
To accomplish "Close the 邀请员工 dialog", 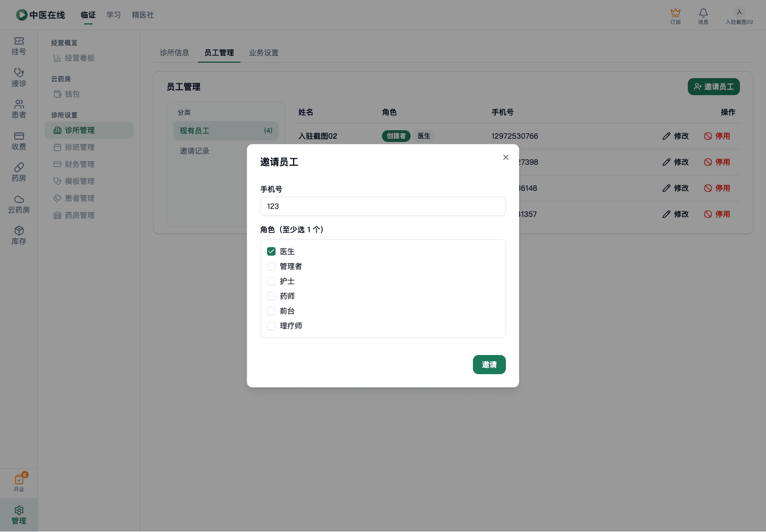I will pyautogui.click(x=506, y=157).
